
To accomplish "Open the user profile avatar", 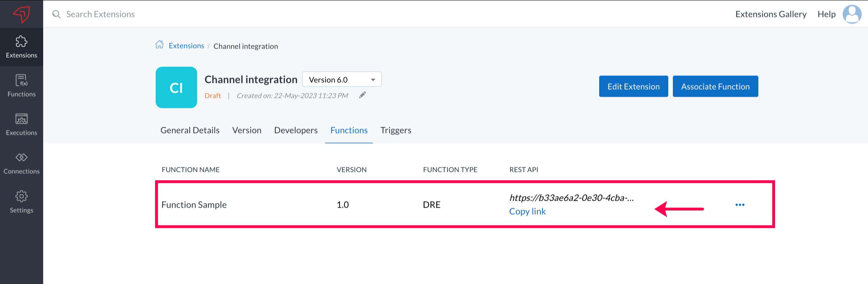I will click(x=852, y=14).
